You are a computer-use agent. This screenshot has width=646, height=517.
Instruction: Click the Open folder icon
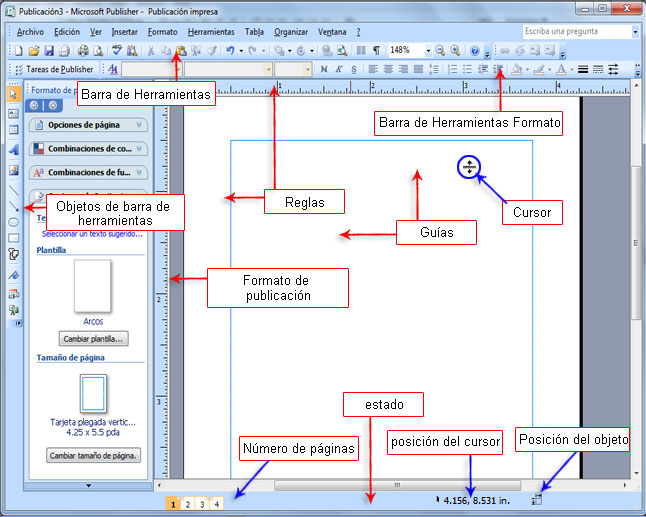34,51
